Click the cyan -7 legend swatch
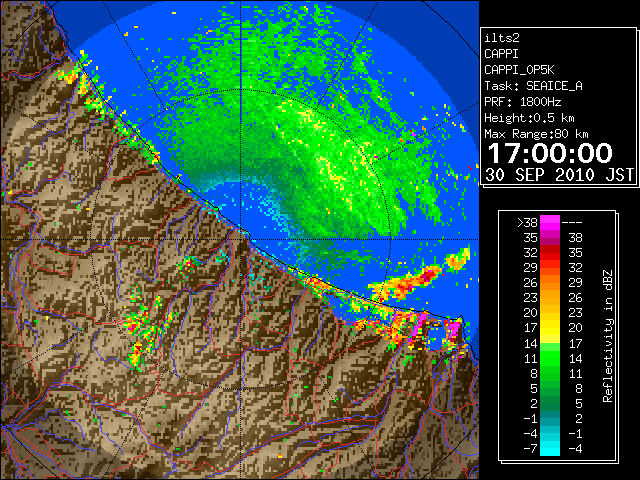 550,449
